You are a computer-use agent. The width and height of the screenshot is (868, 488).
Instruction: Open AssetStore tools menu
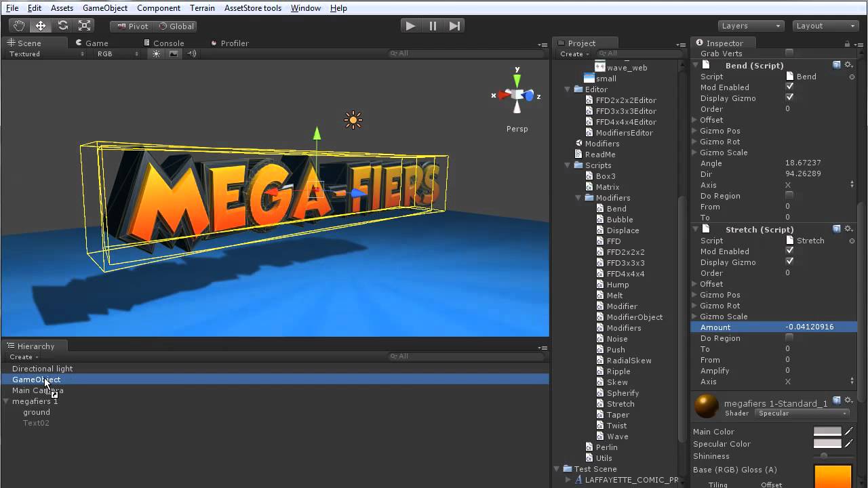click(x=253, y=8)
